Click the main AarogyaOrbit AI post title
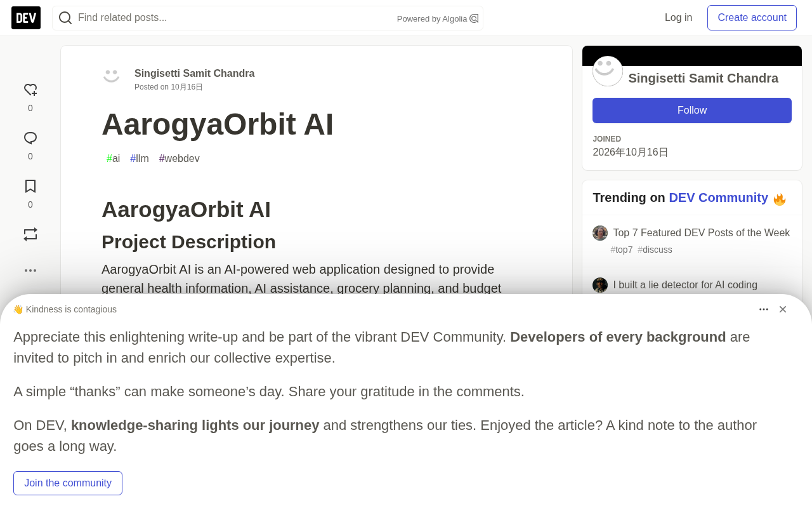The width and height of the screenshot is (812, 508). tap(218, 124)
